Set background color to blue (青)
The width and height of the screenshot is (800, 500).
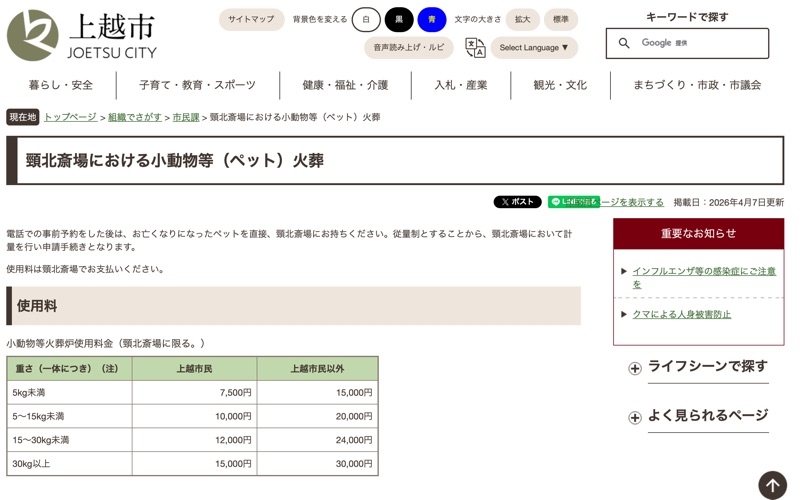point(432,19)
